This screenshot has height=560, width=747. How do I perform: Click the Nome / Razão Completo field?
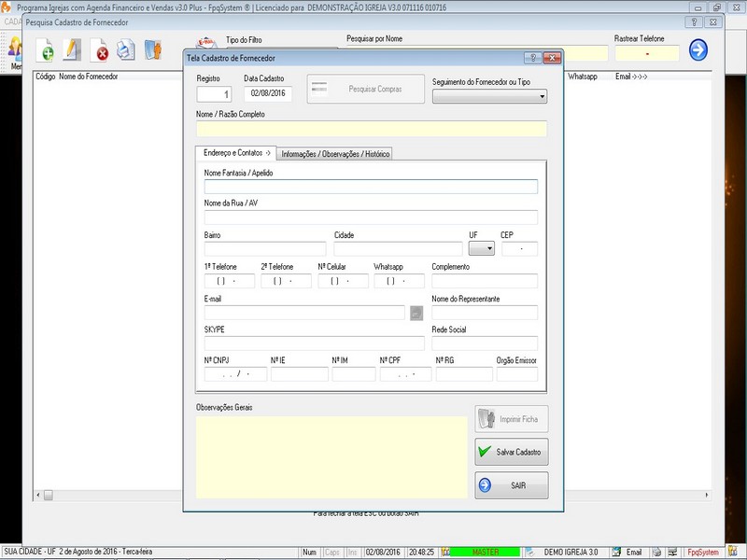click(371, 129)
